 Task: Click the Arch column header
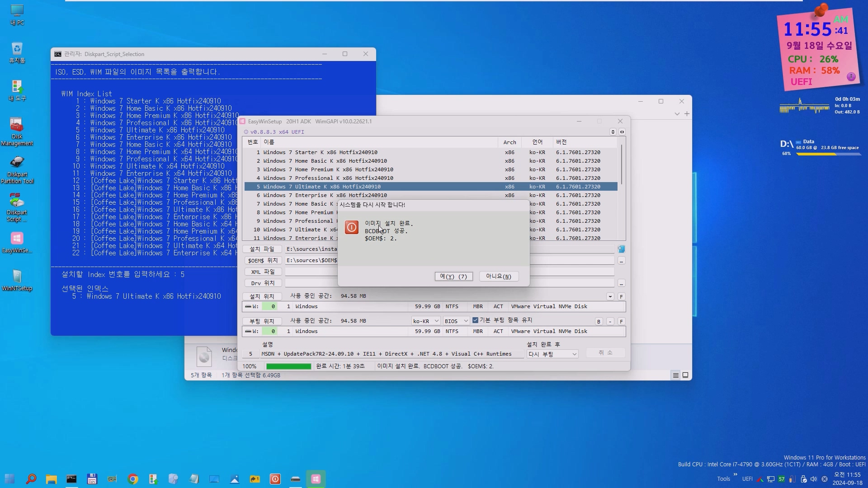(x=509, y=142)
